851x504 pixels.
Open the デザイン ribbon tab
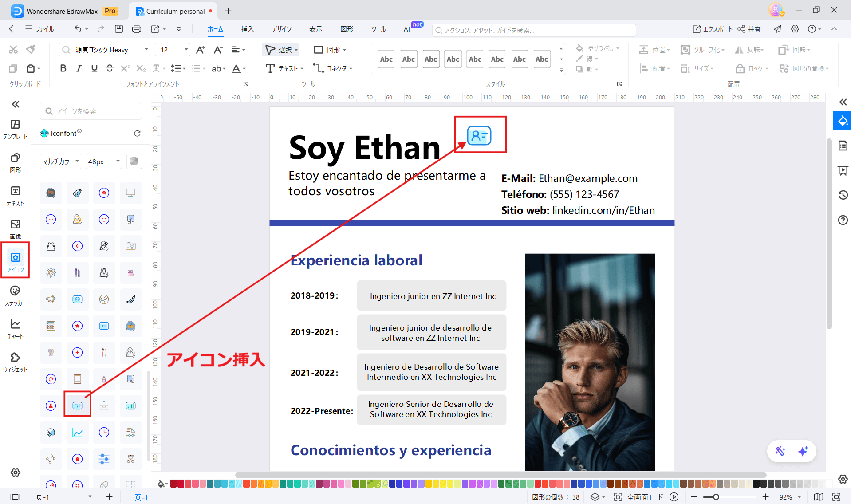pos(282,29)
